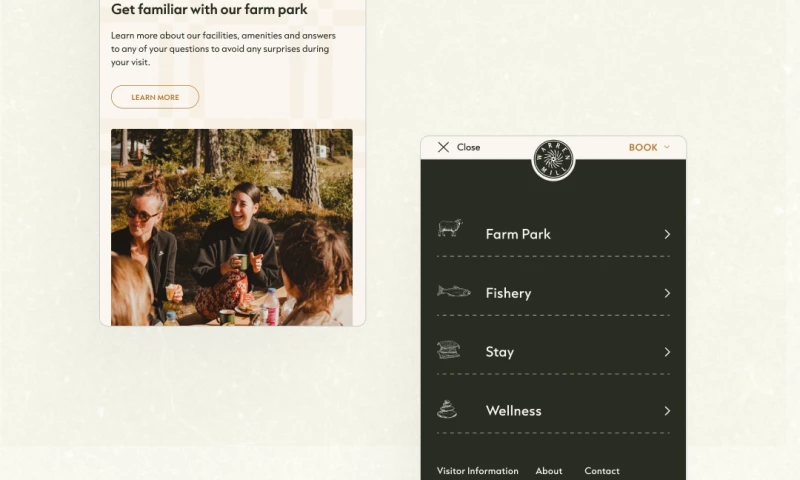This screenshot has height=480, width=800.
Task: Open the Wellness menu item
Action: pyautogui.click(x=553, y=411)
